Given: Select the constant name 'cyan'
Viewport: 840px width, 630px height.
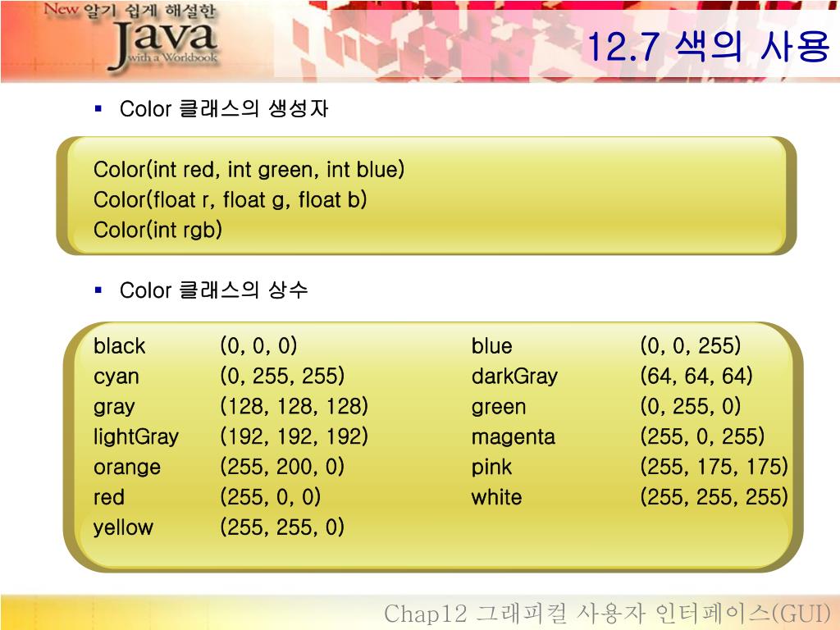Looking at the screenshot, I should (x=116, y=377).
